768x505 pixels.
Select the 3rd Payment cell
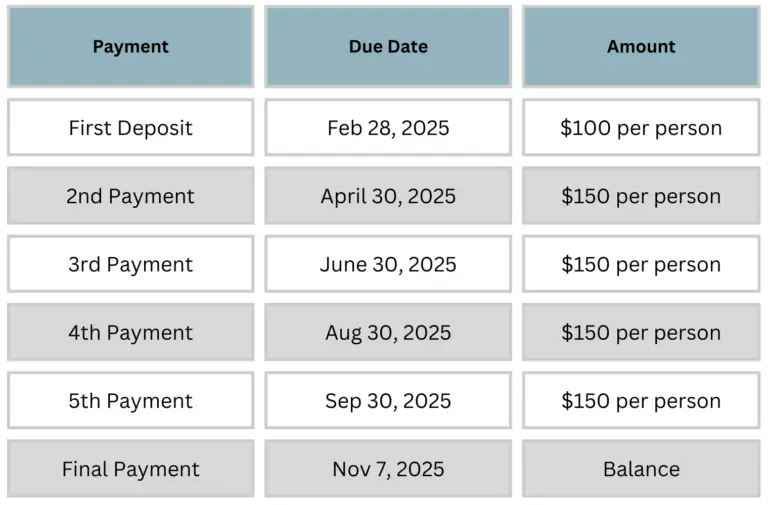(x=131, y=264)
